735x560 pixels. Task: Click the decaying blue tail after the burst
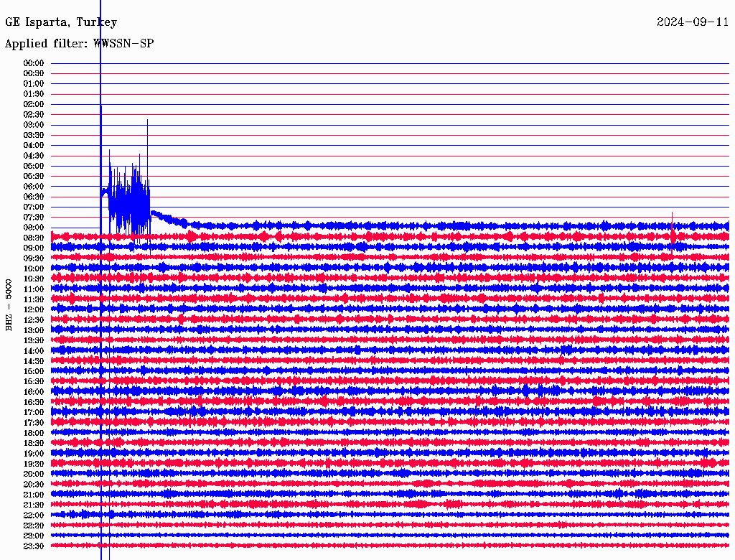coord(169,218)
